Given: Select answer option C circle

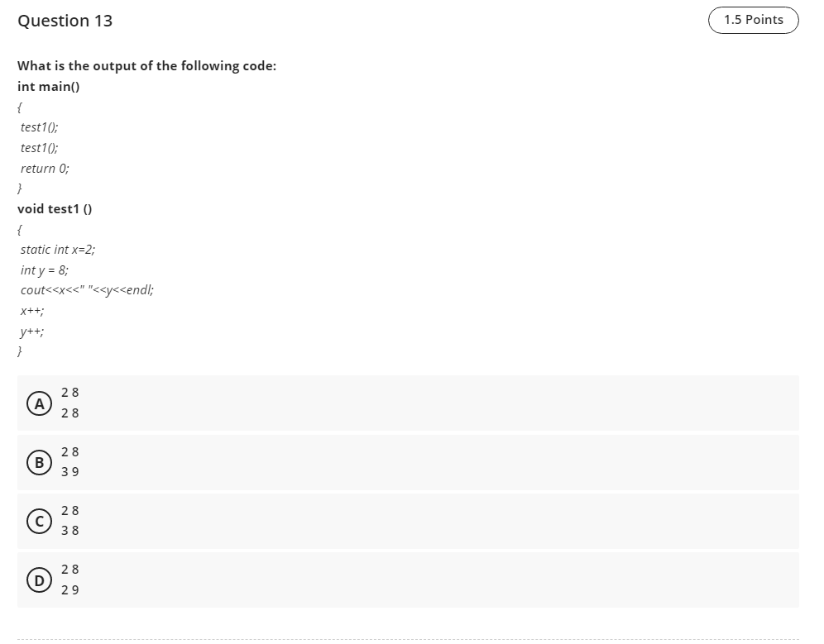Looking at the screenshot, I should click(39, 521).
